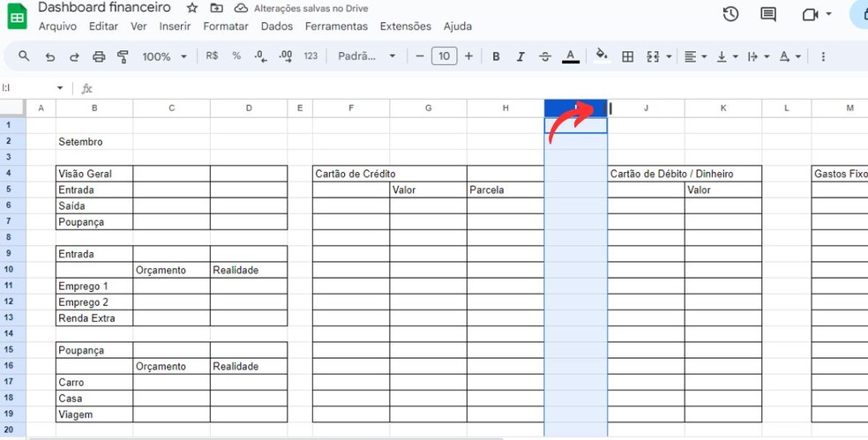This screenshot has width=868, height=440.
Task: Open the fill color picker
Action: click(x=602, y=56)
